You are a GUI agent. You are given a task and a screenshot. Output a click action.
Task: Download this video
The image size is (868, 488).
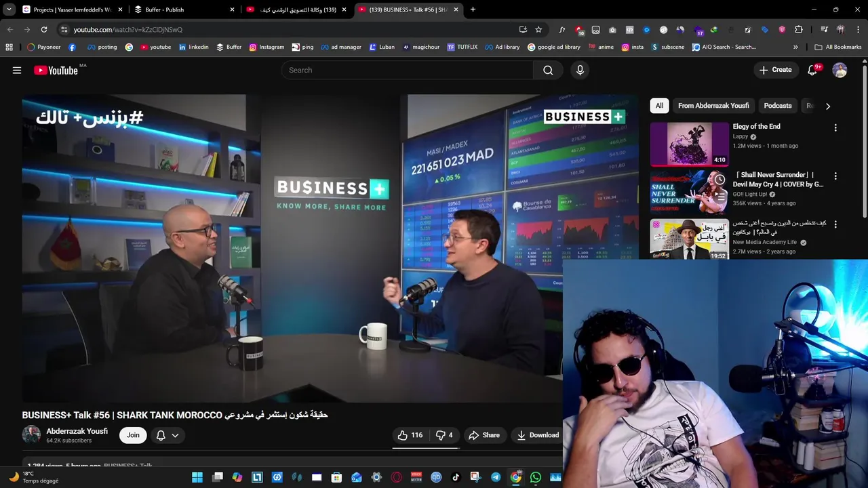[x=538, y=435]
